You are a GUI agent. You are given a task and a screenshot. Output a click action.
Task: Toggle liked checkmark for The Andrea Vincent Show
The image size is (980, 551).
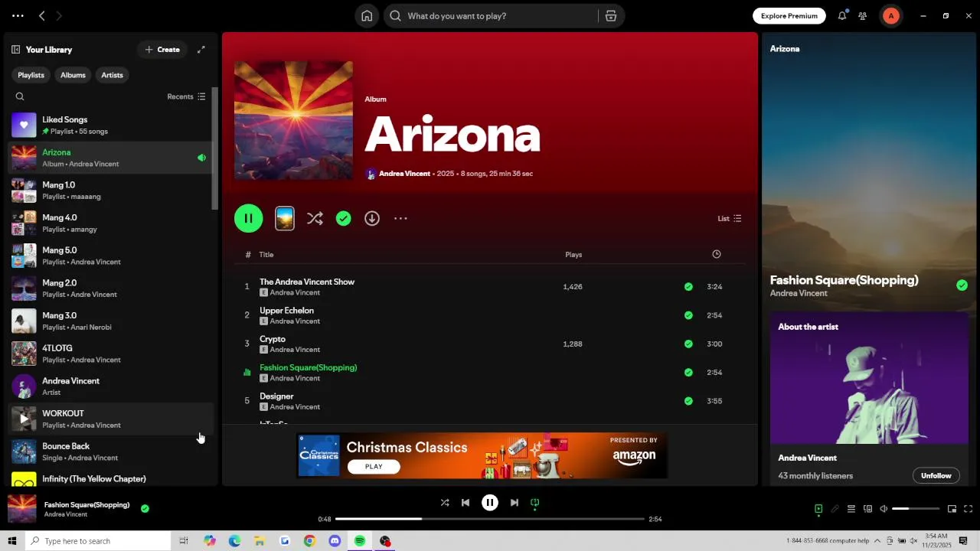[688, 287]
